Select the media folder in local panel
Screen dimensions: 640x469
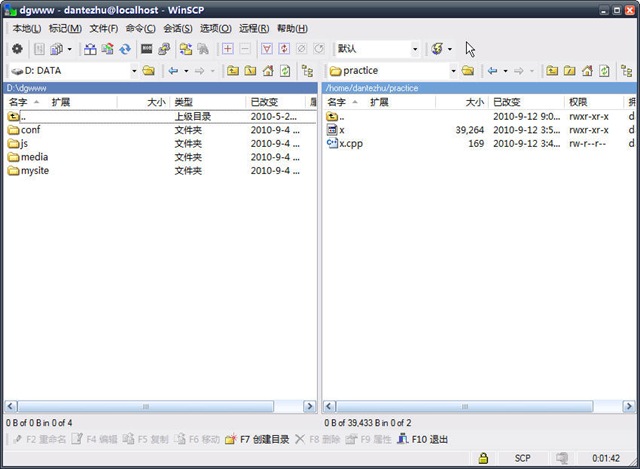28,157
